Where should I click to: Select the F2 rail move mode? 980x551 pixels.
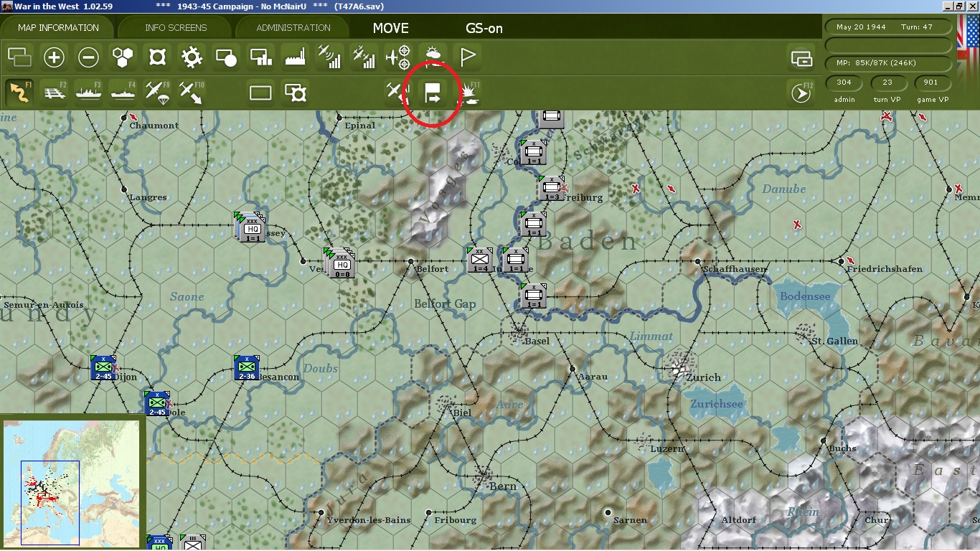[54, 93]
